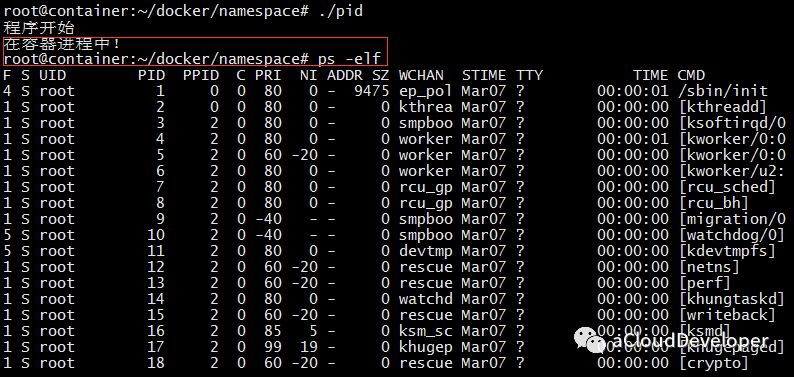Click the [crypto] process name
The height and width of the screenshot is (377, 794).
coord(714,363)
